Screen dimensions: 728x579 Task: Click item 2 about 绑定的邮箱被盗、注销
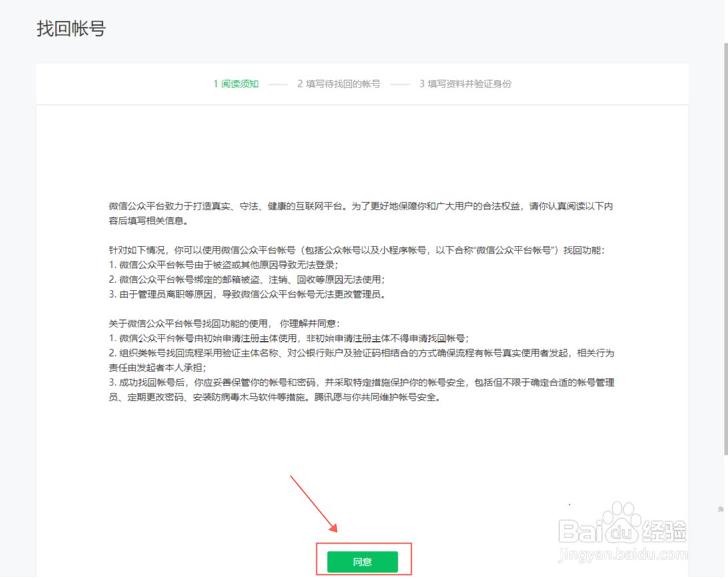tap(247, 280)
